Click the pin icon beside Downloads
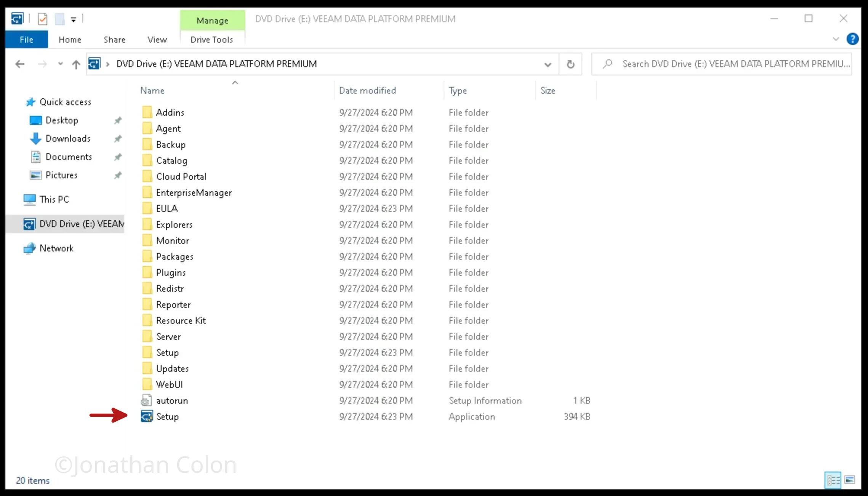This screenshot has width=868, height=496. [118, 139]
